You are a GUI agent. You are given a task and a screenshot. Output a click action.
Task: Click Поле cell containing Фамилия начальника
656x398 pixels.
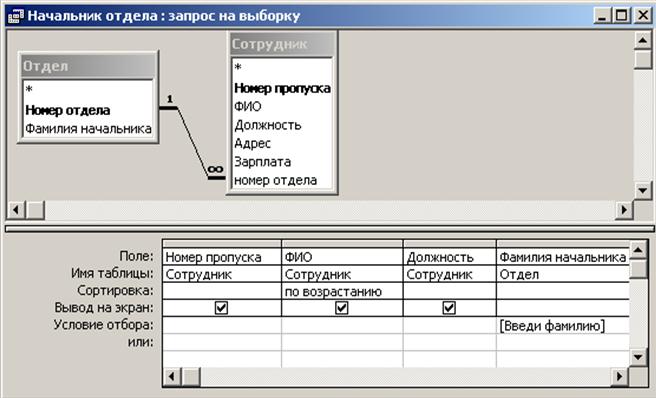(x=563, y=257)
